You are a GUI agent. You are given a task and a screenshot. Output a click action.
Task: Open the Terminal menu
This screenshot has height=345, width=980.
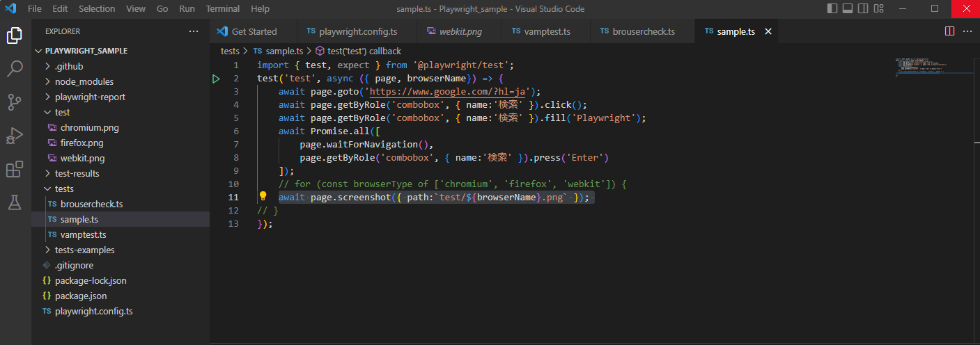click(223, 9)
